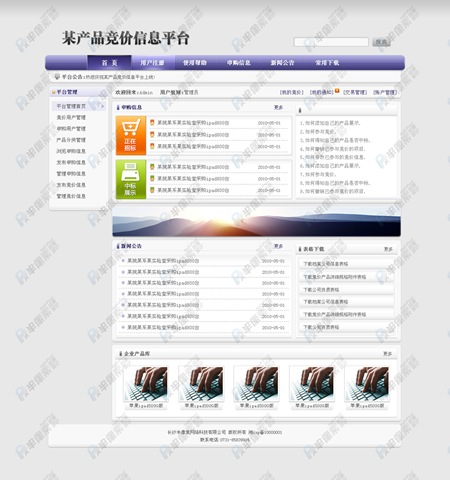Open the [交易管理] link

click(x=355, y=92)
